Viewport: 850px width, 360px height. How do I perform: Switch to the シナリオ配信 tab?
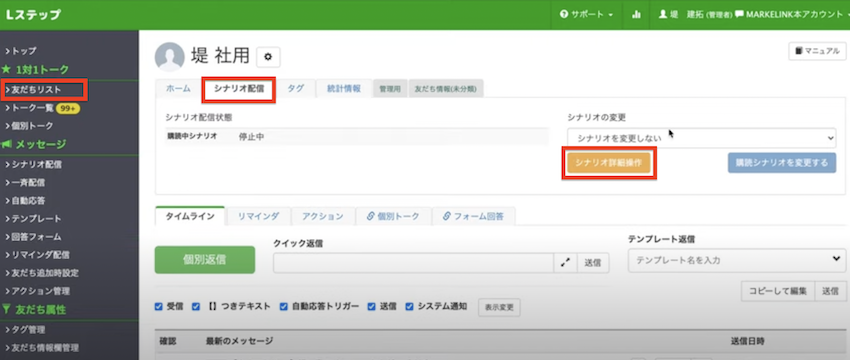tap(239, 89)
